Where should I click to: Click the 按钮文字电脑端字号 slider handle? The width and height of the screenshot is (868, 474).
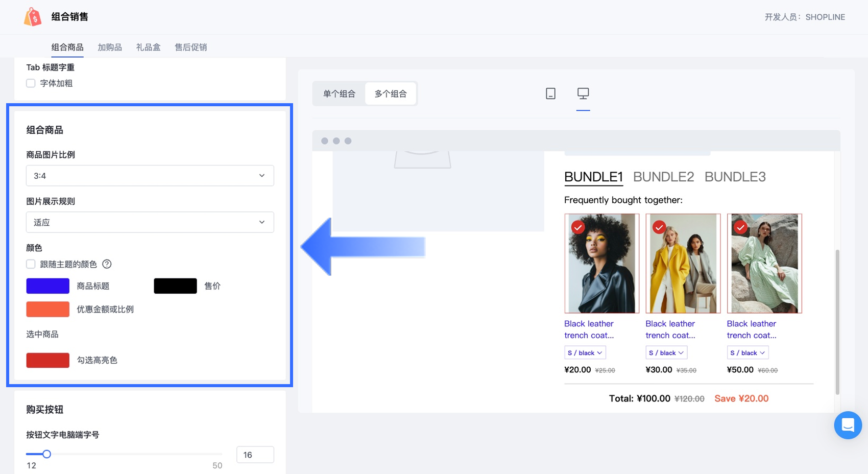46,454
